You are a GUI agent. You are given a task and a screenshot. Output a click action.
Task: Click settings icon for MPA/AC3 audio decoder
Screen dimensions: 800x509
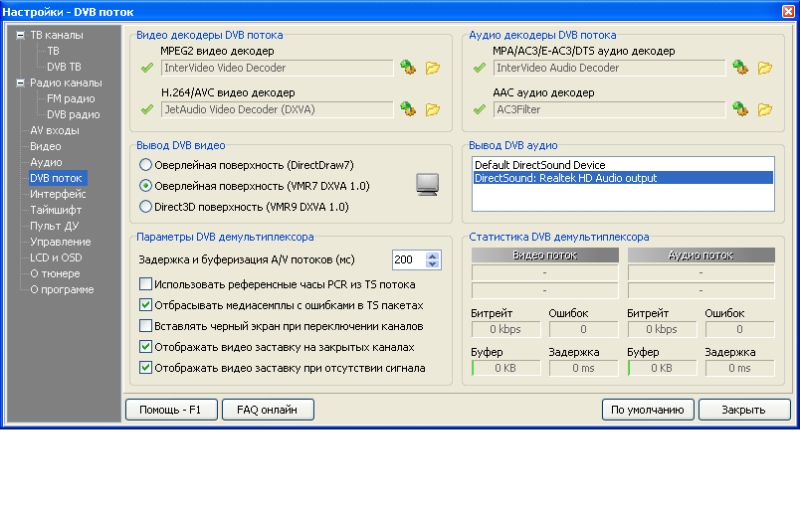pyautogui.click(x=740, y=68)
